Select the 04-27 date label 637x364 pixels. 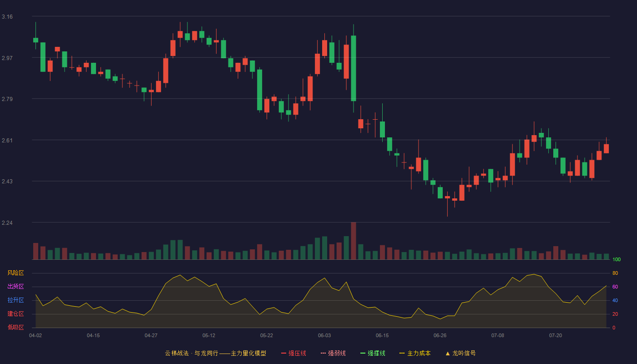(151, 335)
